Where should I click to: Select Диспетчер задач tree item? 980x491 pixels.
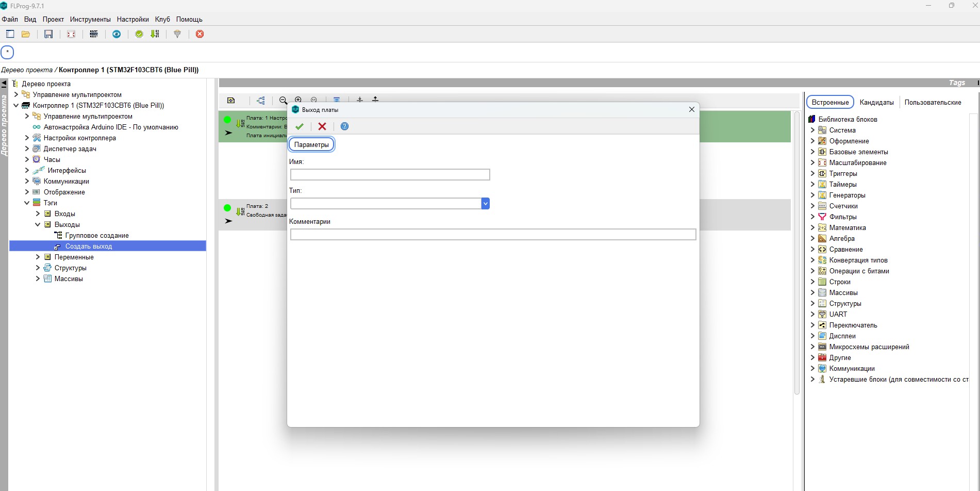coord(70,149)
